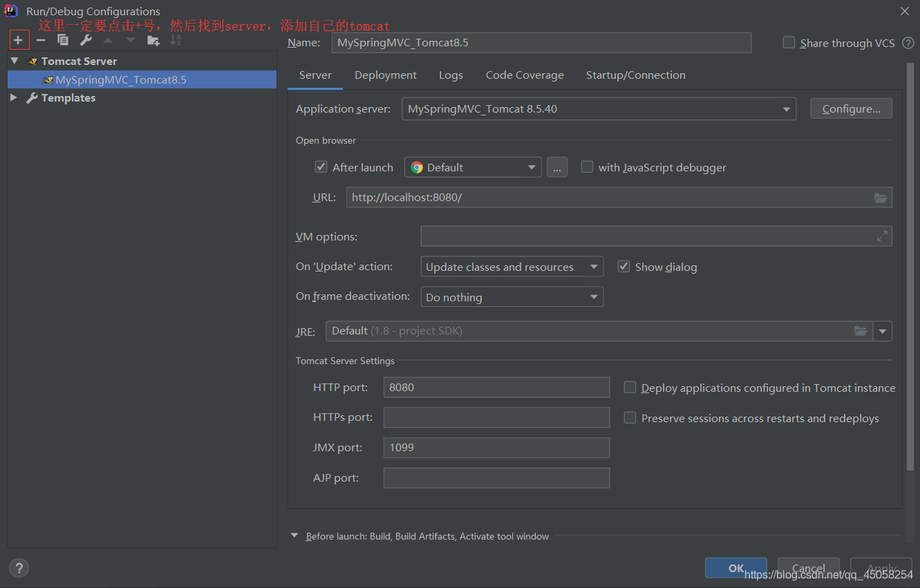920x588 pixels.
Task: Open On frame deactivation dropdown
Action: (x=511, y=297)
